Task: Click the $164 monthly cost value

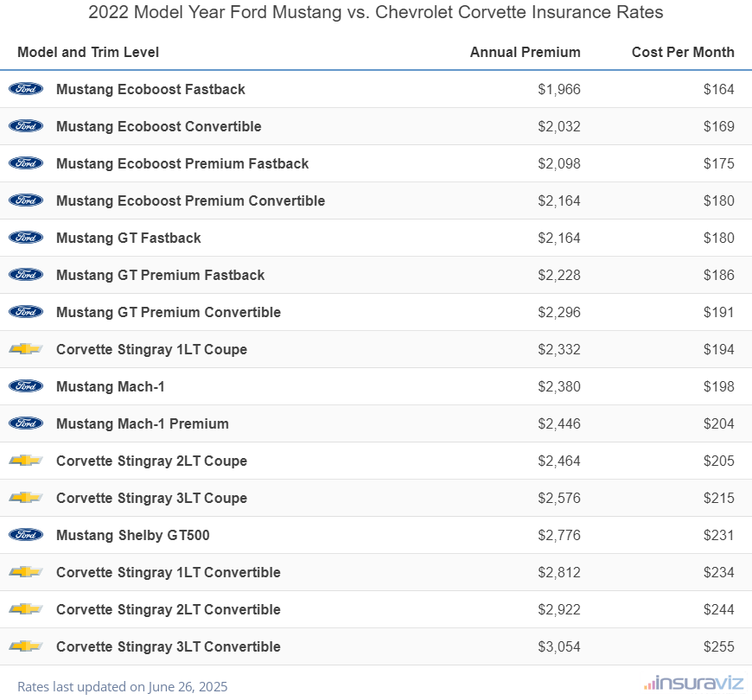Action: click(719, 89)
